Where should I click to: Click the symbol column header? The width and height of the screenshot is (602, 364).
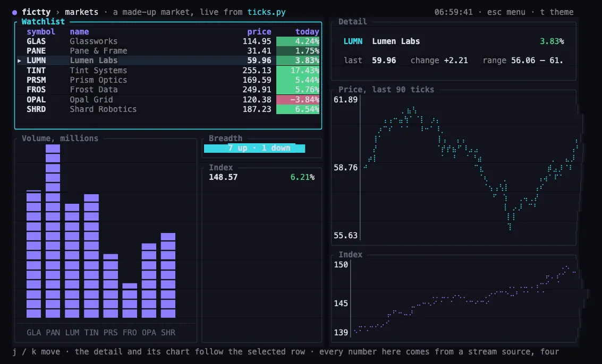point(41,31)
